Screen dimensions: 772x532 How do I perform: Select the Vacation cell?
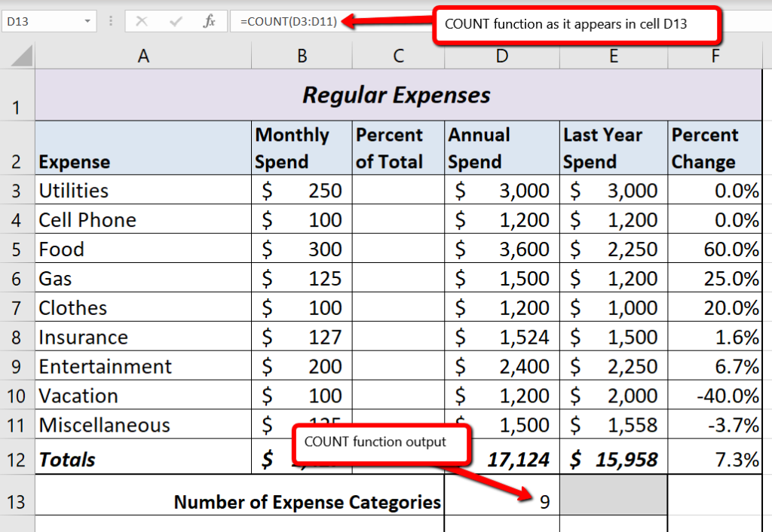click(x=143, y=395)
